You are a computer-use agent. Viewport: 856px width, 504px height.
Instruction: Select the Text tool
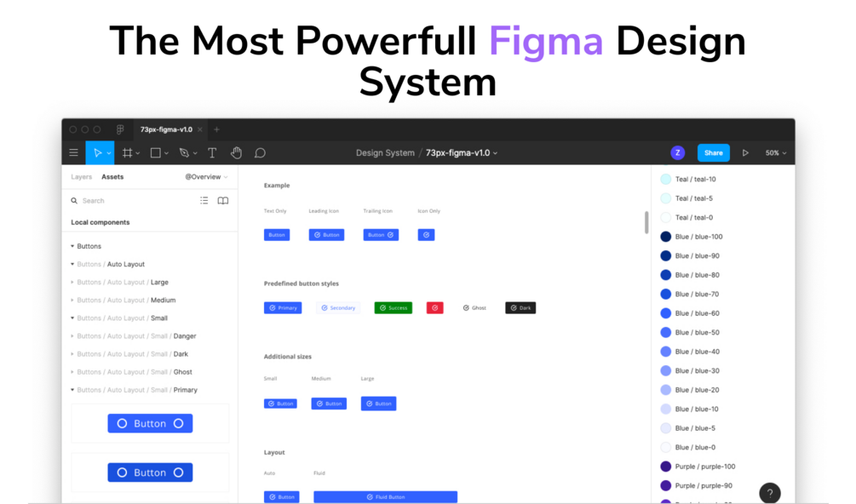click(x=212, y=152)
